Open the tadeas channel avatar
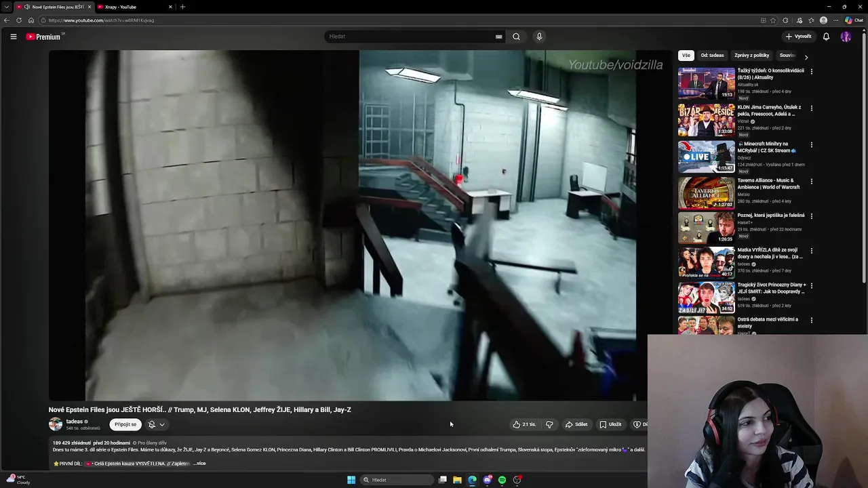The width and height of the screenshot is (868, 488). pyautogui.click(x=56, y=424)
